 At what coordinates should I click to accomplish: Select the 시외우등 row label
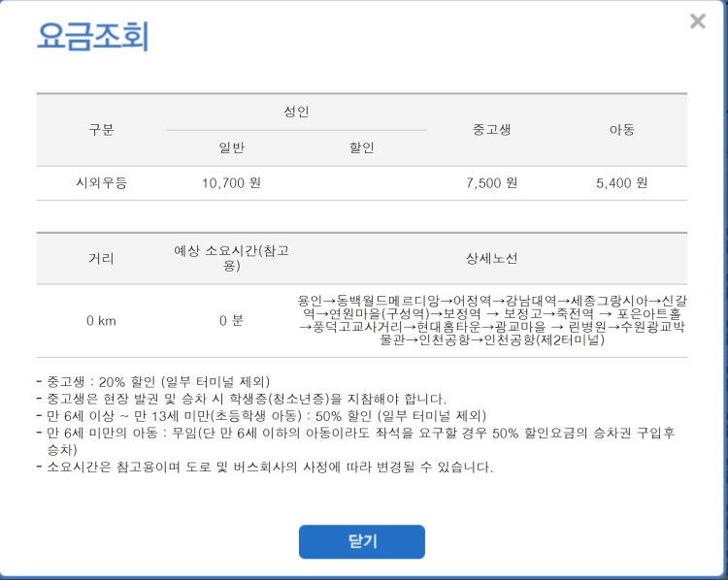(x=101, y=182)
